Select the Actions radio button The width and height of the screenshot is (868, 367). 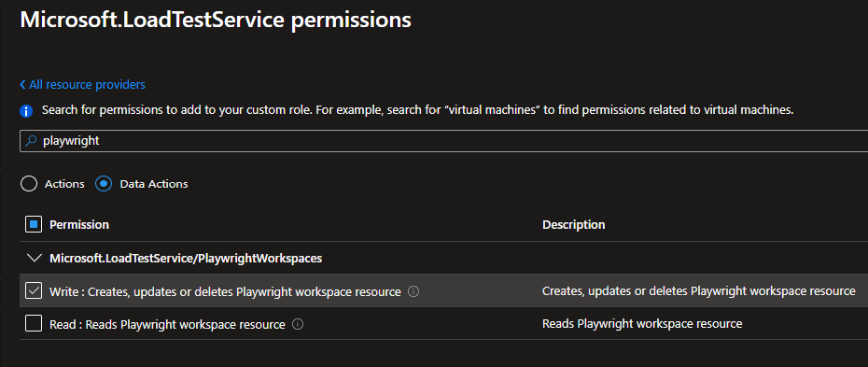click(x=29, y=184)
